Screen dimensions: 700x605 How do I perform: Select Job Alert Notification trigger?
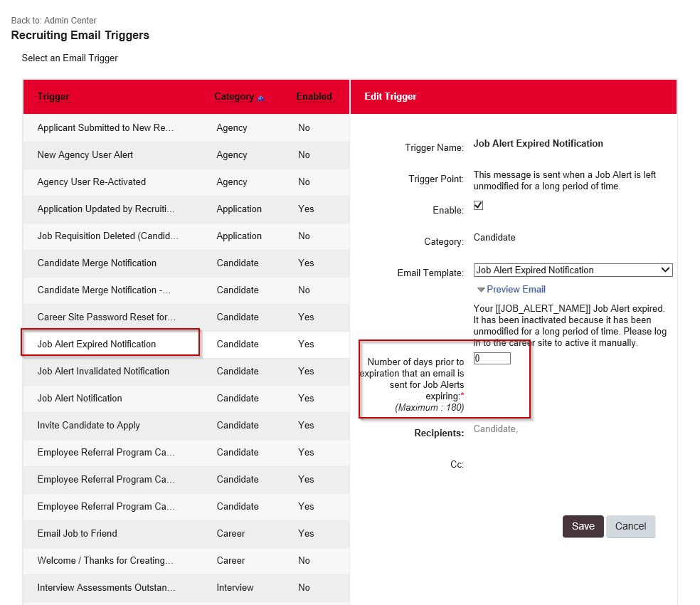(80, 399)
